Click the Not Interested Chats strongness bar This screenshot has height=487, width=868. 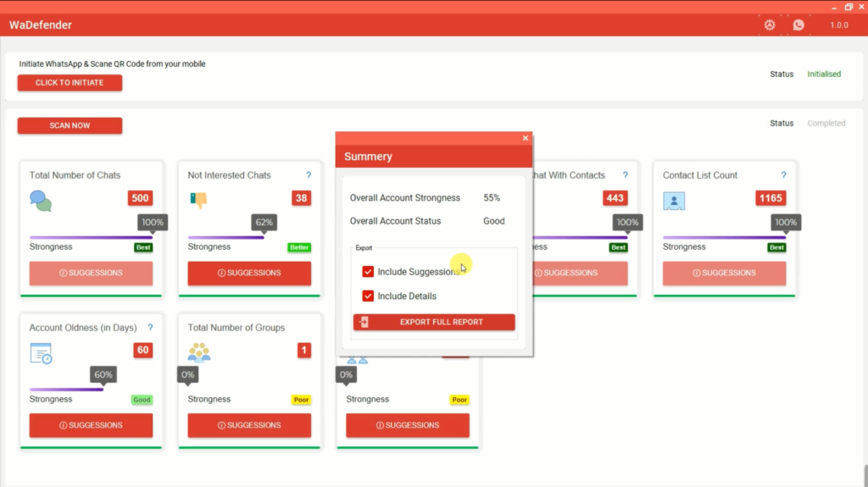(x=225, y=237)
